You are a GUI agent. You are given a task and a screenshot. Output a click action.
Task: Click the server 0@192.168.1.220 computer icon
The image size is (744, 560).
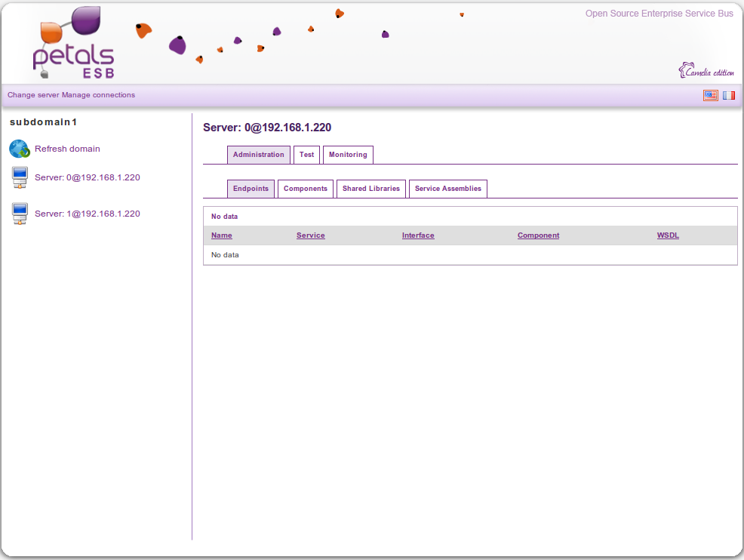[20, 178]
